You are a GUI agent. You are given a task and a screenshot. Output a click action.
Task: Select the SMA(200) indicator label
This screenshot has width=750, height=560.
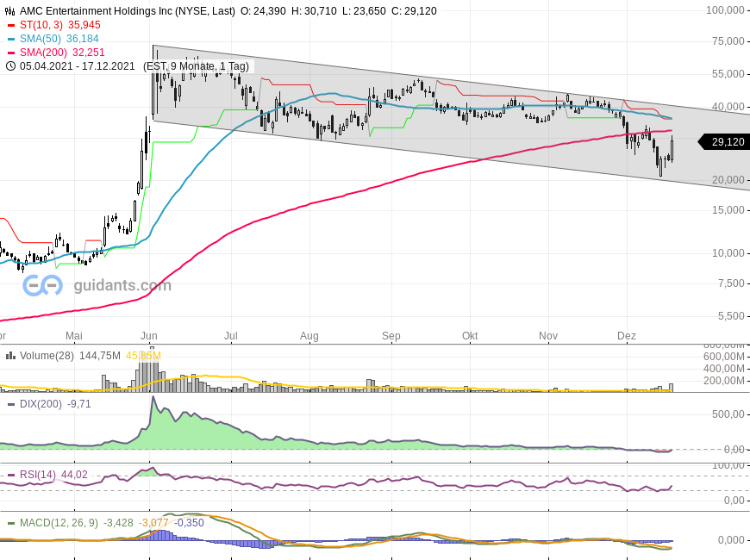pos(43,53)
